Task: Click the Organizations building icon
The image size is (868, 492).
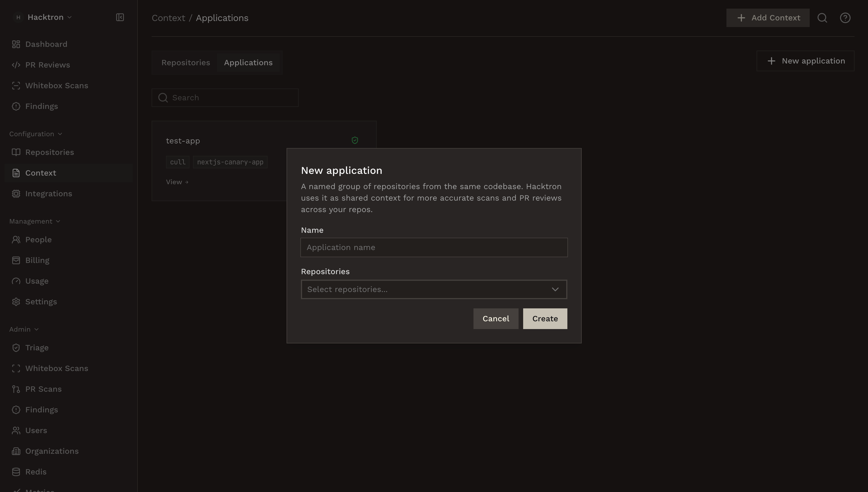Action: pos(16,451)
